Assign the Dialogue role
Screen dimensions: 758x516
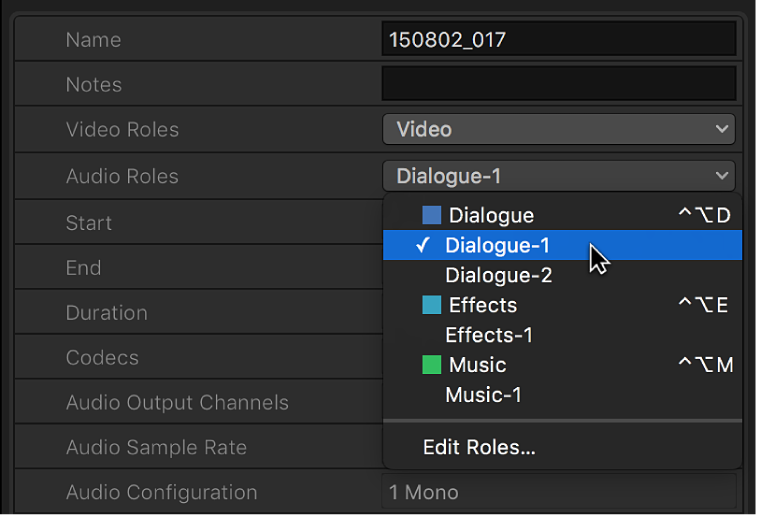point(491,215)
